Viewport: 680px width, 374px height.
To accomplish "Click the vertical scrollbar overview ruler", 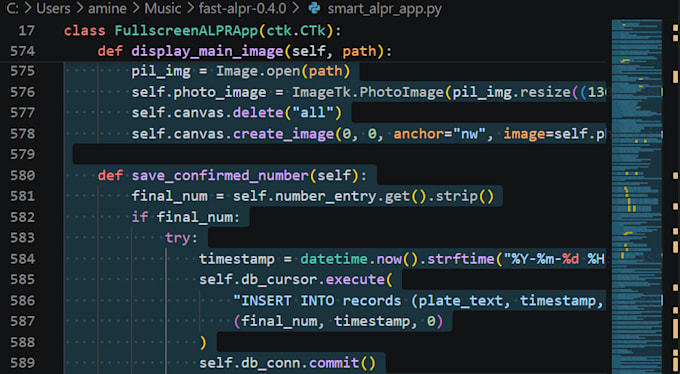I will 675,197.
